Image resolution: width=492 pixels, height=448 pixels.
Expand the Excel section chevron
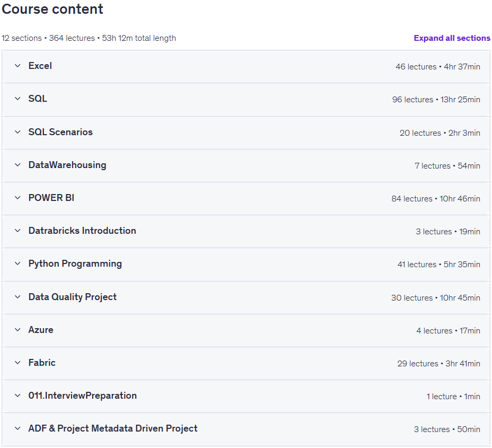click(x=17, y=66)
